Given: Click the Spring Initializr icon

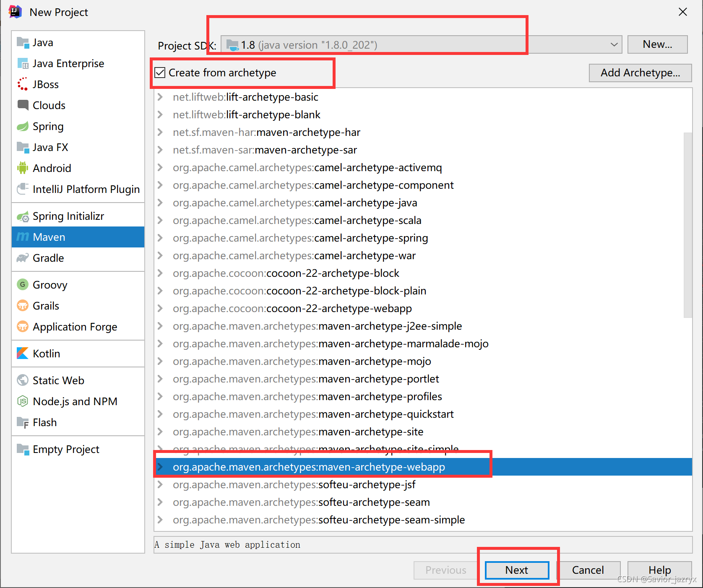Looking at the screenshot, I should (x=23, y=216).
